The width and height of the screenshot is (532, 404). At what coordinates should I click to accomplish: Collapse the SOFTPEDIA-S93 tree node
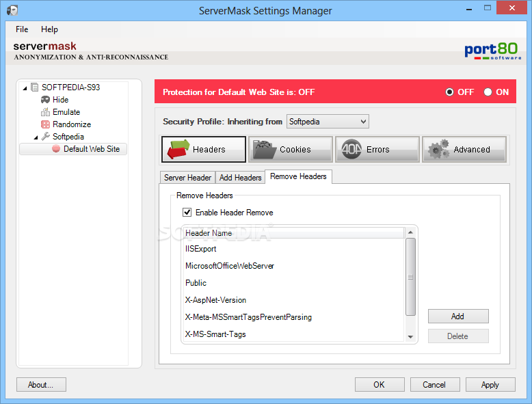pos(25,88)
